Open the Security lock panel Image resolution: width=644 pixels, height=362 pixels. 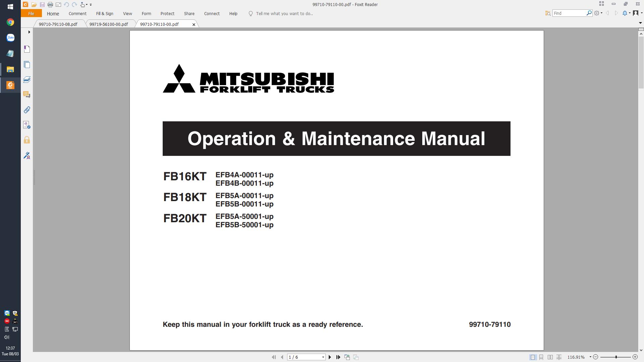pos(27,140)
